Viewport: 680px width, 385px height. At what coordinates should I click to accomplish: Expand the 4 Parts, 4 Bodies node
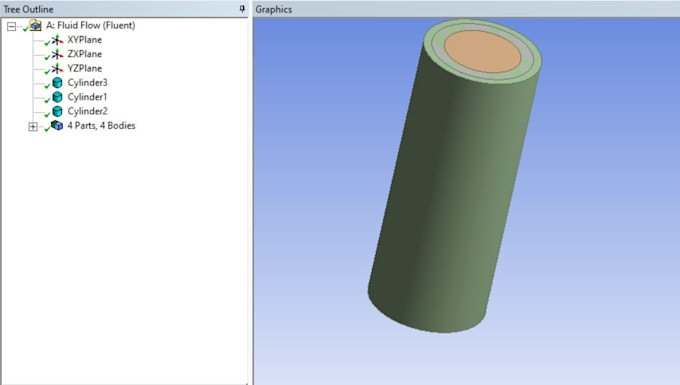(33, 127)
